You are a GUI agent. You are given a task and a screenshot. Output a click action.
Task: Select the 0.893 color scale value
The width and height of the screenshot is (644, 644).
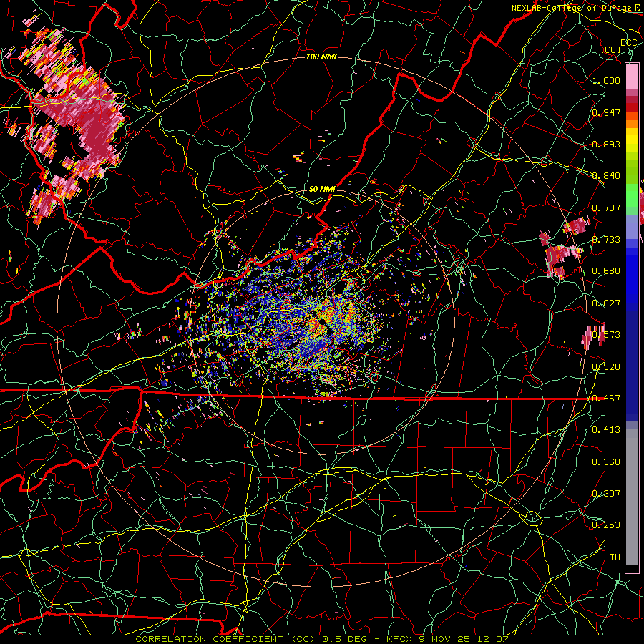coord(606,144)
